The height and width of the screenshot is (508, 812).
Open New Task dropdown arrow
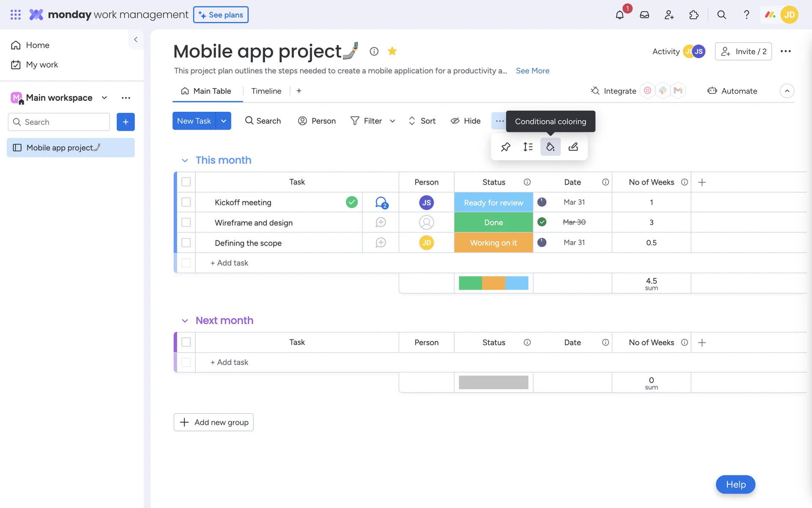click(x=223, y=121)
